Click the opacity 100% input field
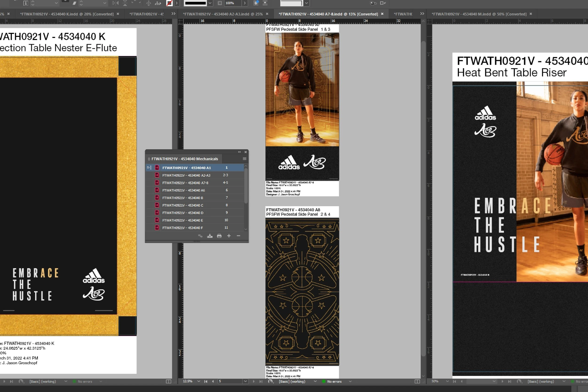588x392 pixels. pyautogui.click(x=233, y=3)
